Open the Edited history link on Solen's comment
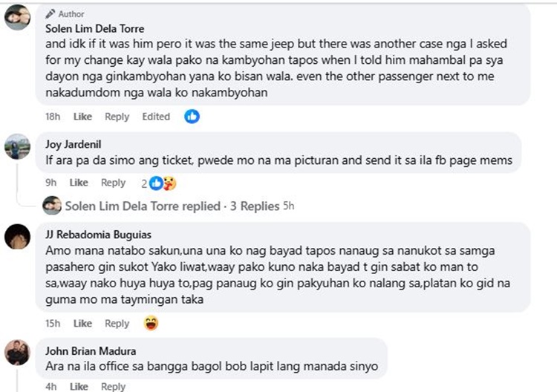Image resolution: width=557 pixels, height=392 pixels. click(x=156, y=117)
